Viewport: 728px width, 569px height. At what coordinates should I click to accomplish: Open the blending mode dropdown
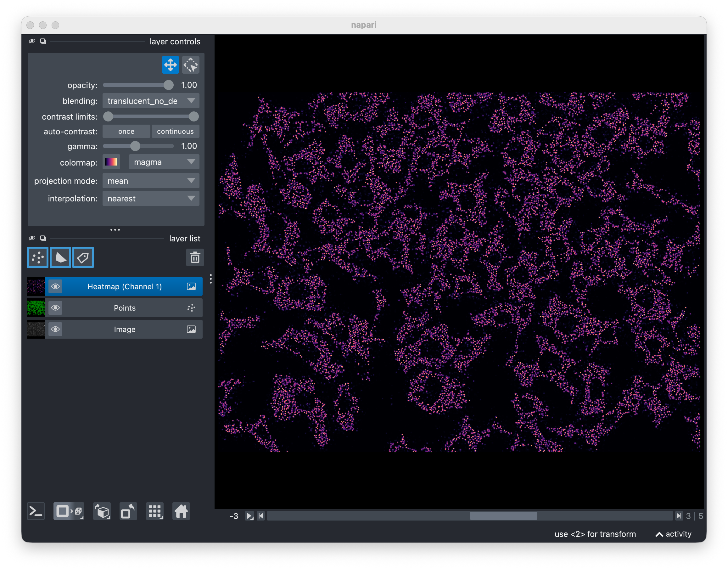click(x=151, y=101)
